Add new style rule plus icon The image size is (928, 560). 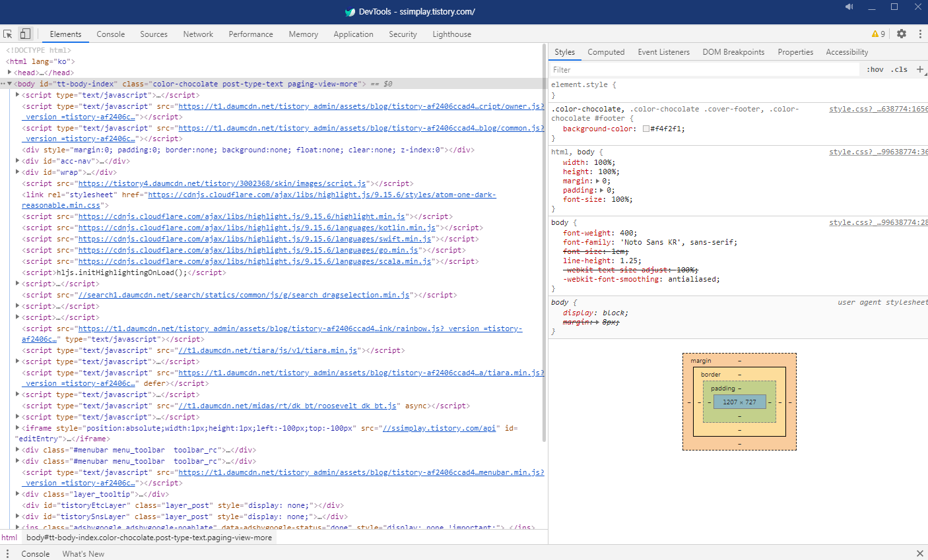[920, 69]
